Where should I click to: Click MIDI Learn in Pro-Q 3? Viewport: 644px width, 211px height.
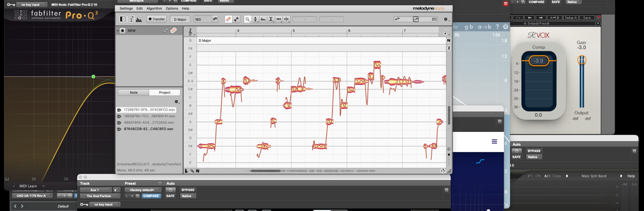(x=28, y=186)
